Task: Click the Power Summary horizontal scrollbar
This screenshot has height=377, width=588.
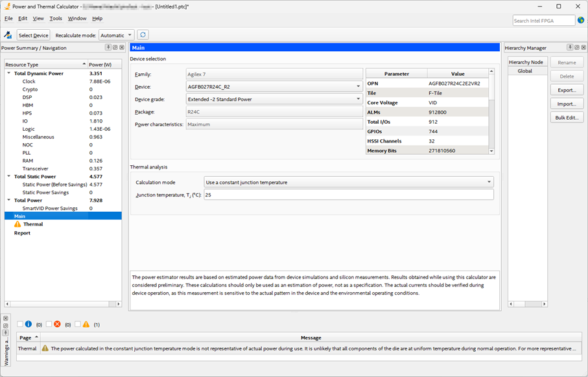Action: (x=63, y=304)
